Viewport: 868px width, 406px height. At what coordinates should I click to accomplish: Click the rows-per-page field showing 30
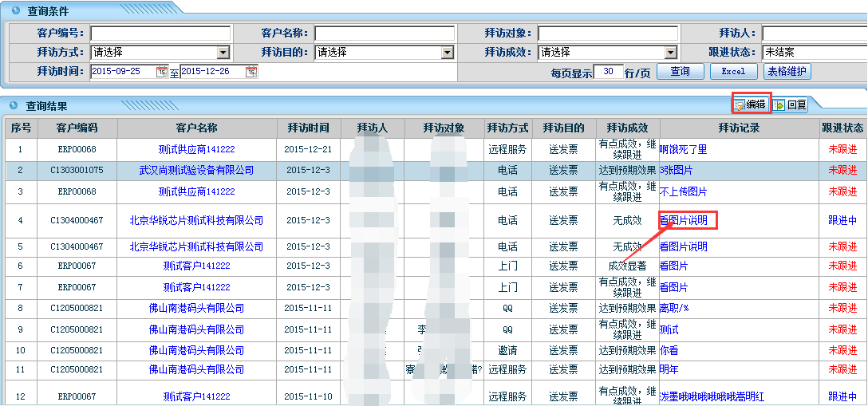609,72
